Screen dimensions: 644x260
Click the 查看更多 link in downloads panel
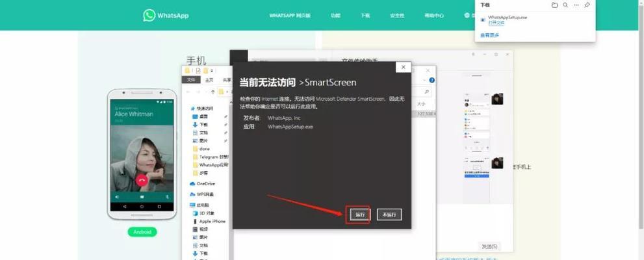(x=489, y=35)
